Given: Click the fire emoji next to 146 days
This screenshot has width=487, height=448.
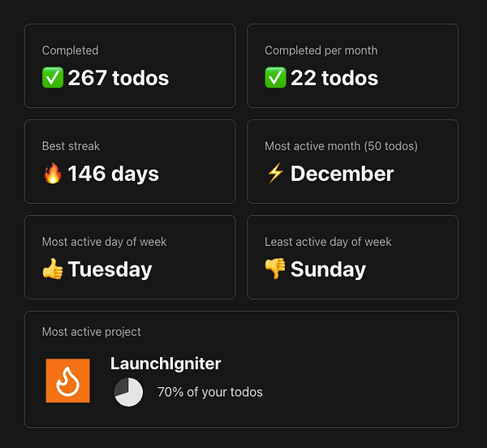Looking at the screenshot, I should click(x=53, y=174).
